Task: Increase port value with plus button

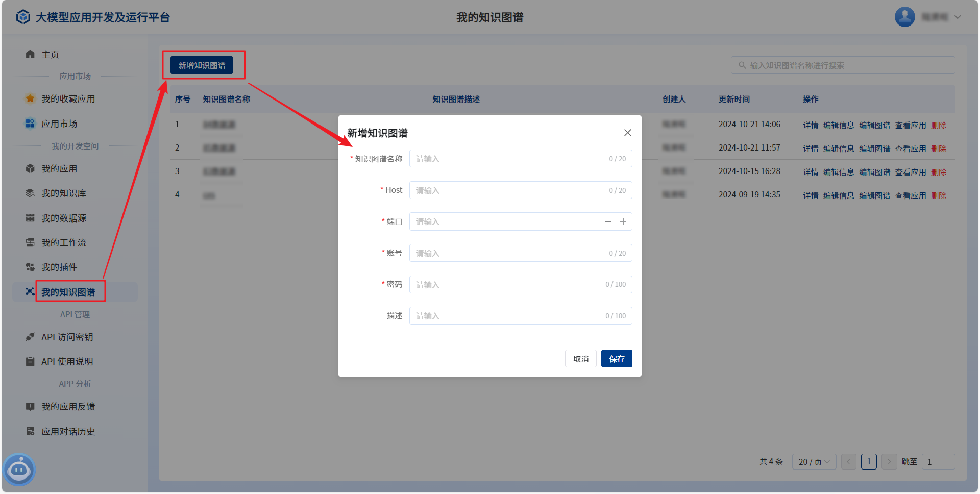Action: [x=623, y=221]
